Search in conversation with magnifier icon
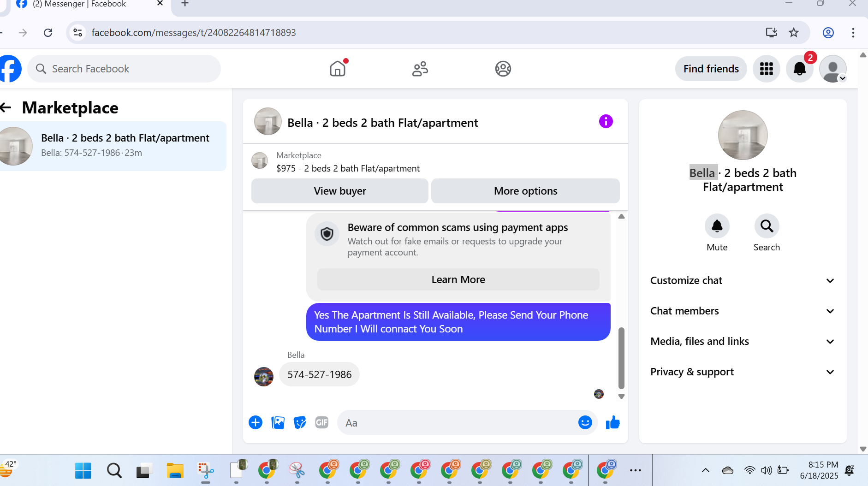868x486 pixels. (x=767, y=226)
